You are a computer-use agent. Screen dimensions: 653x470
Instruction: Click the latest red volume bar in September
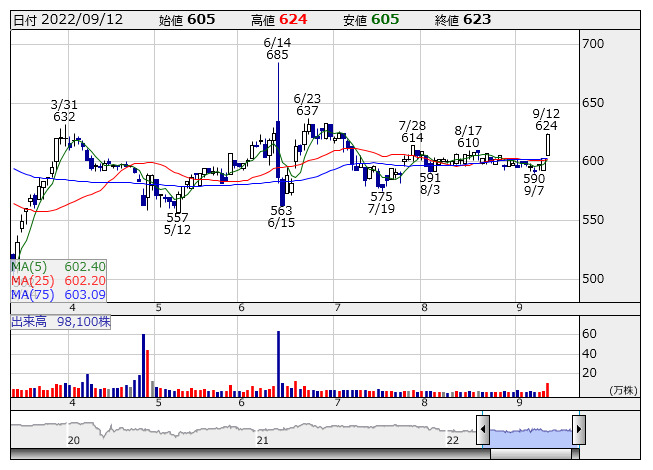pos(548,390)
